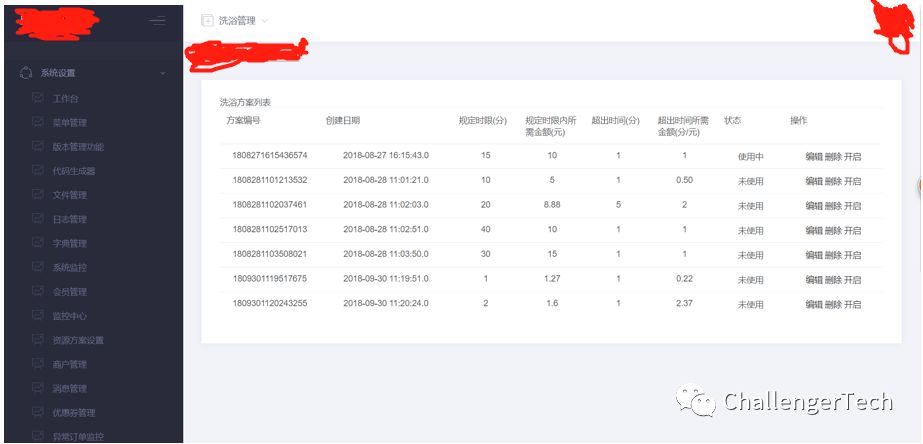Click the 2.37 overtime amount cell

tap(685, 303)
